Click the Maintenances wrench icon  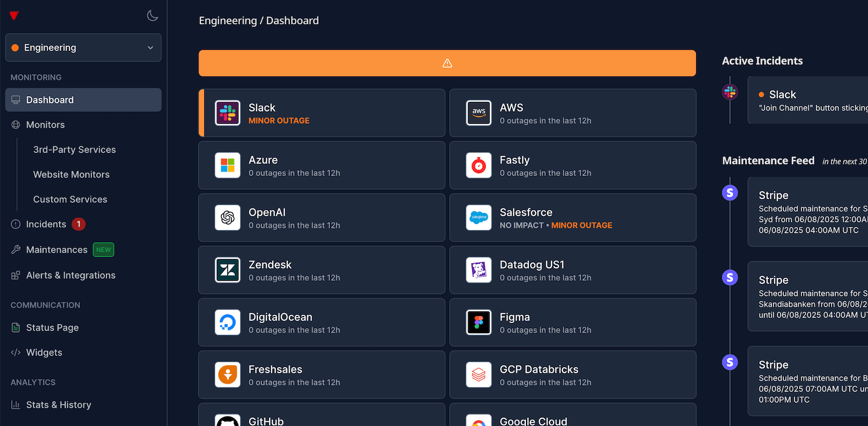[16, 249]
